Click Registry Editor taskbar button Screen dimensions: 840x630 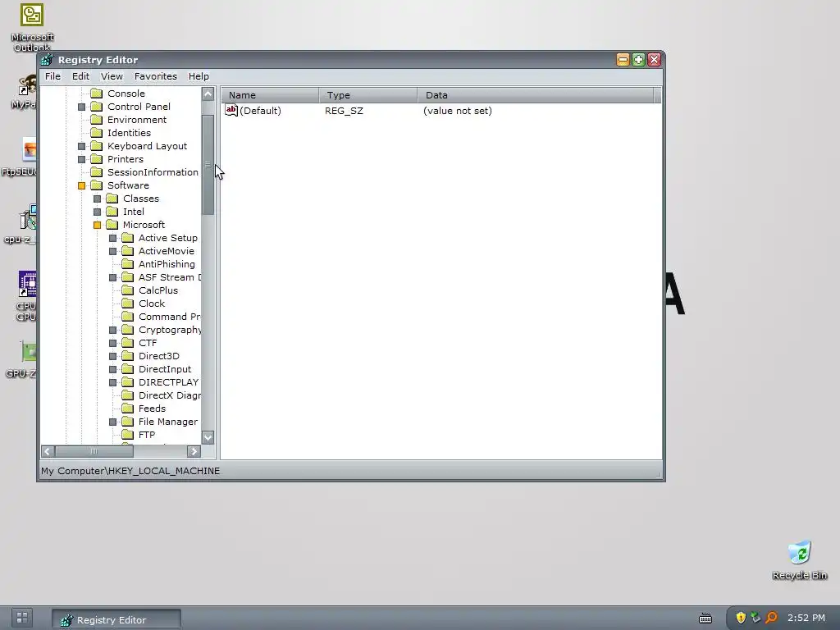click(x=116, y=619)
